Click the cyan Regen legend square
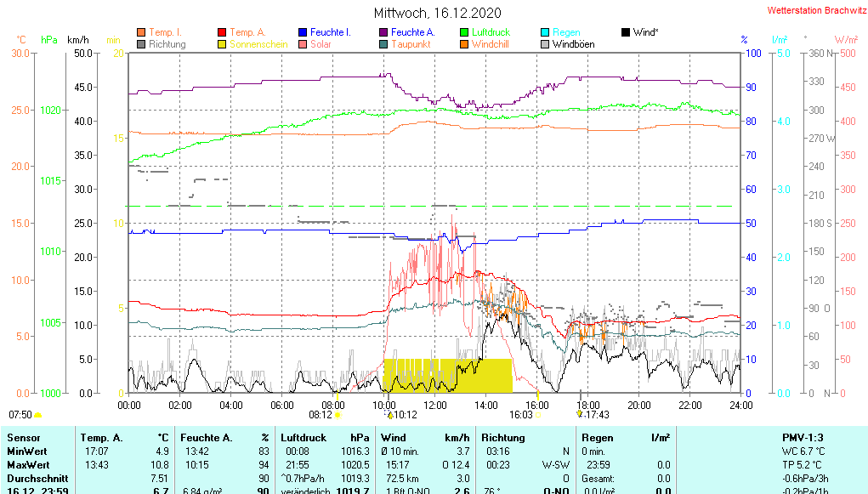This screenshot has width=868, height=494. [545, 32]
